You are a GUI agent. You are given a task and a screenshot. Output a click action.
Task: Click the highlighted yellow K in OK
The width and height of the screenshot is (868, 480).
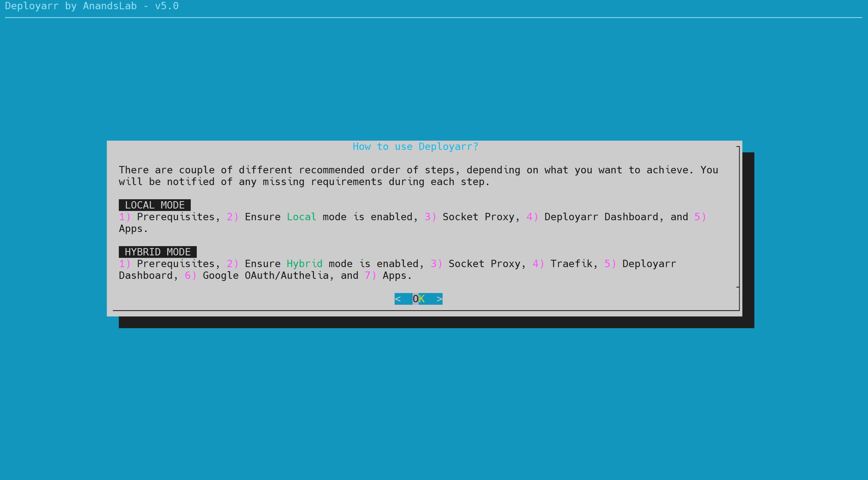coord(422,299)
